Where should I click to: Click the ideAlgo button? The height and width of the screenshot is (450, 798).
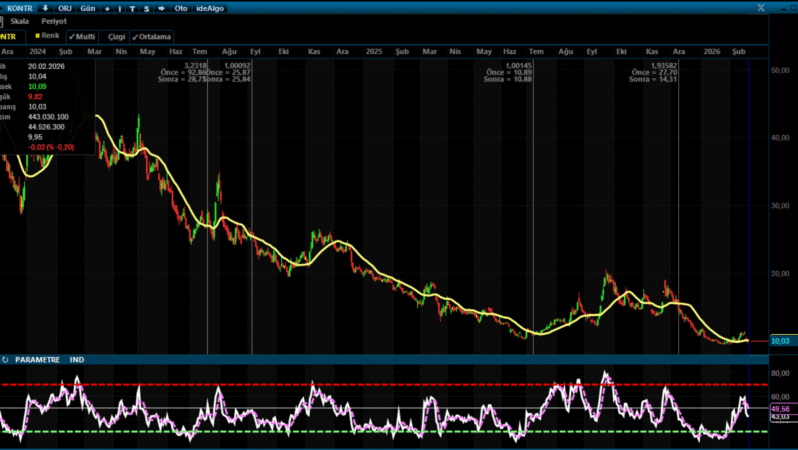pos(211,7)
